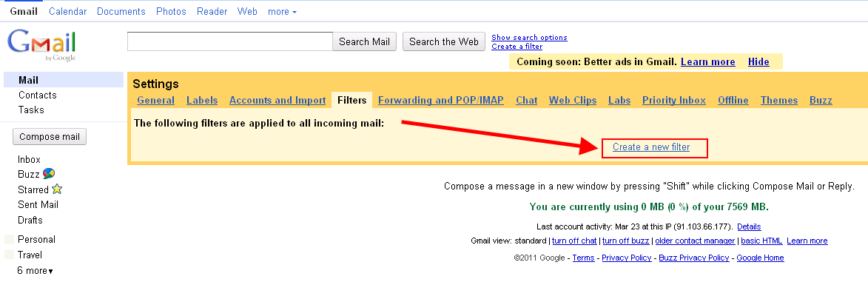Open the Personal label

(x=36, y=239)
